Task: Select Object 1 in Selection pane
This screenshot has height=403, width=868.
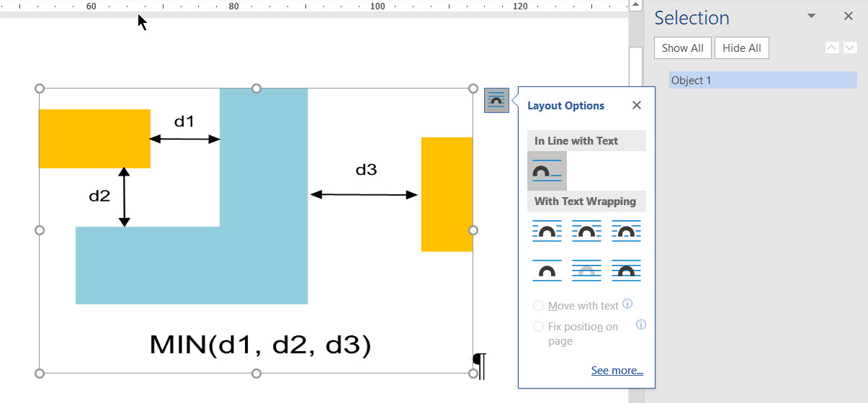Action: [763, 80]
